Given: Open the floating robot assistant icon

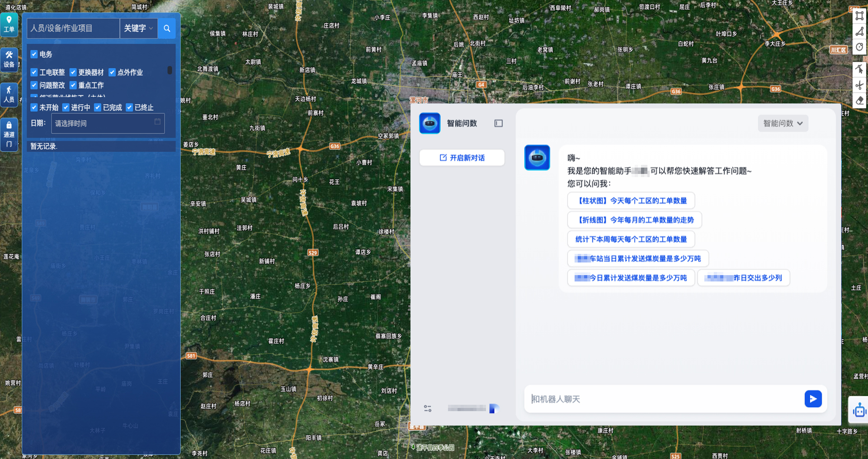Looking at the screenshot, I should [859, 411].
